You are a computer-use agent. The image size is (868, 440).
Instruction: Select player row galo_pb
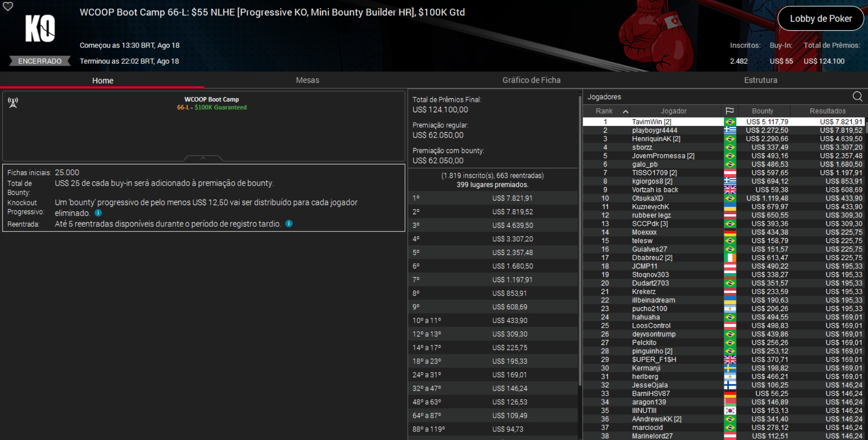click(724, 164)
